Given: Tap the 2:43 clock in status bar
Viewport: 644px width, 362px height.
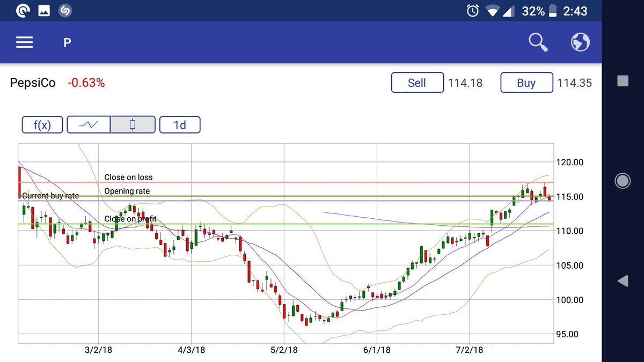Looking at the screenshot, I should coord(575,11).
